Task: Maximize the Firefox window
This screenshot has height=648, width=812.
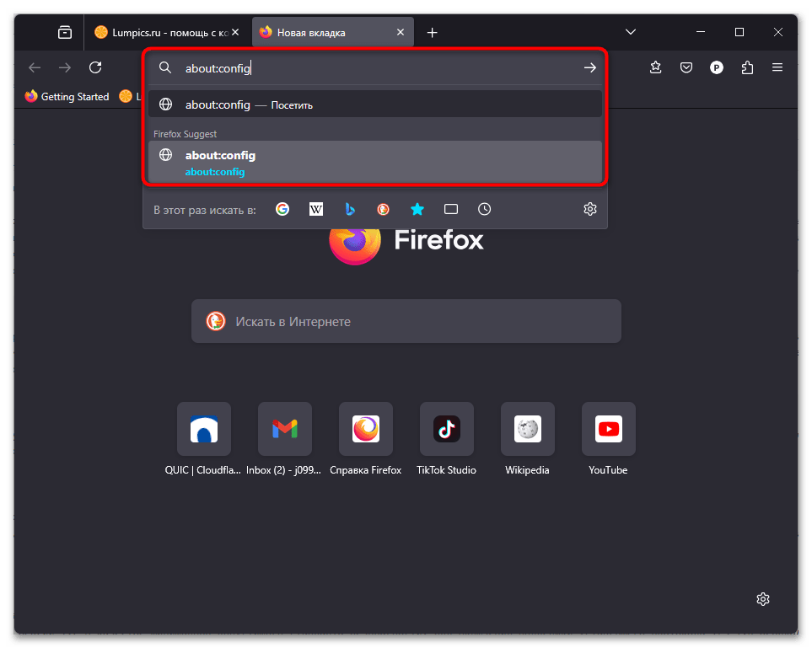Action: [739, 32]
